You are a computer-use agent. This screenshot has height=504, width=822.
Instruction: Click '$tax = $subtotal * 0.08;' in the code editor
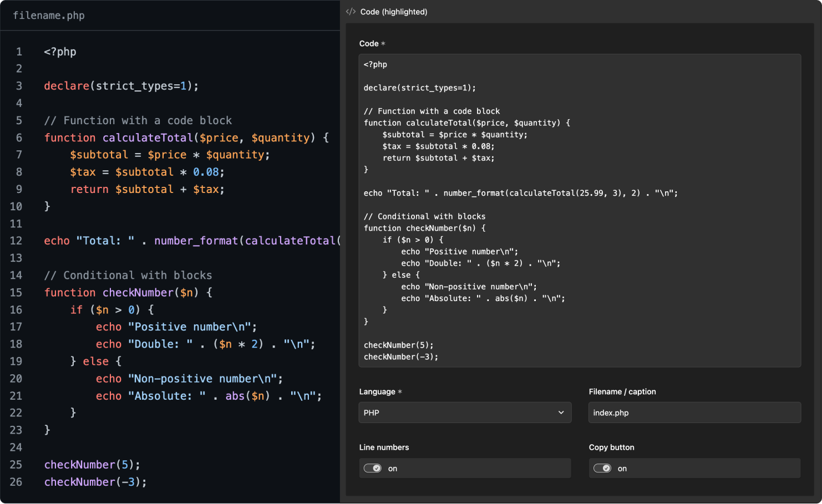click(x=438, y=146)
